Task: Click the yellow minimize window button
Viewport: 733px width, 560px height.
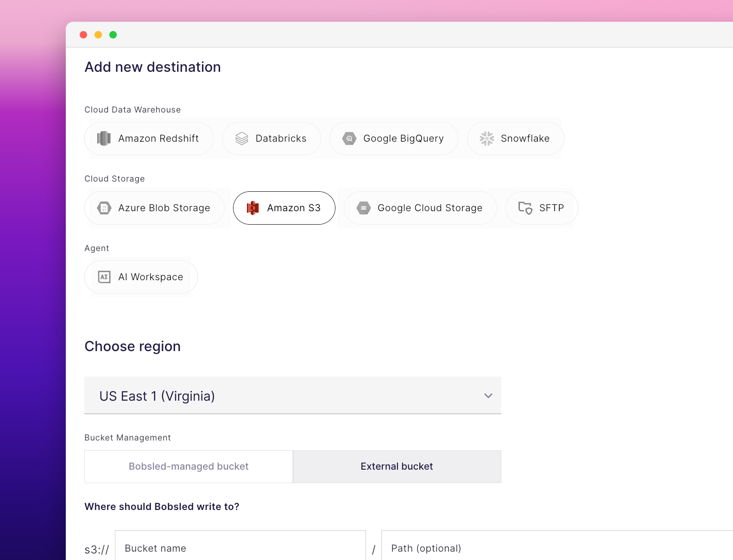Action: [x=98, y=35]
